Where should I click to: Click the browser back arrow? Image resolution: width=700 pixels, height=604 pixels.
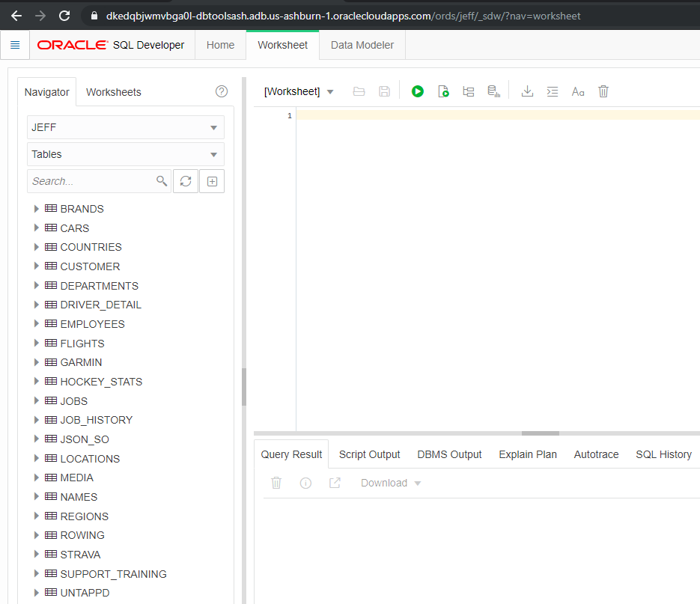tap(16, 16)
